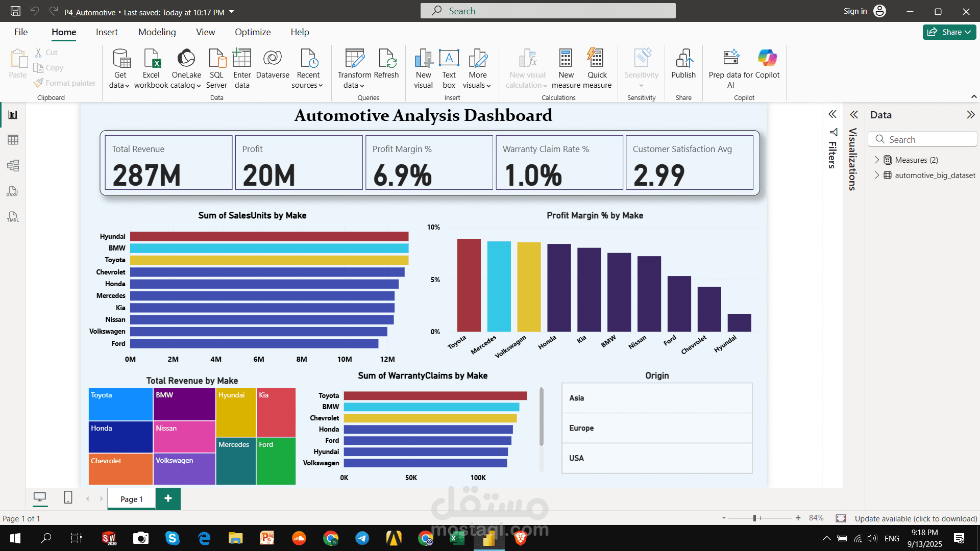
Task: Switch to Table view in sidebar
Action: tap(13, 140)
